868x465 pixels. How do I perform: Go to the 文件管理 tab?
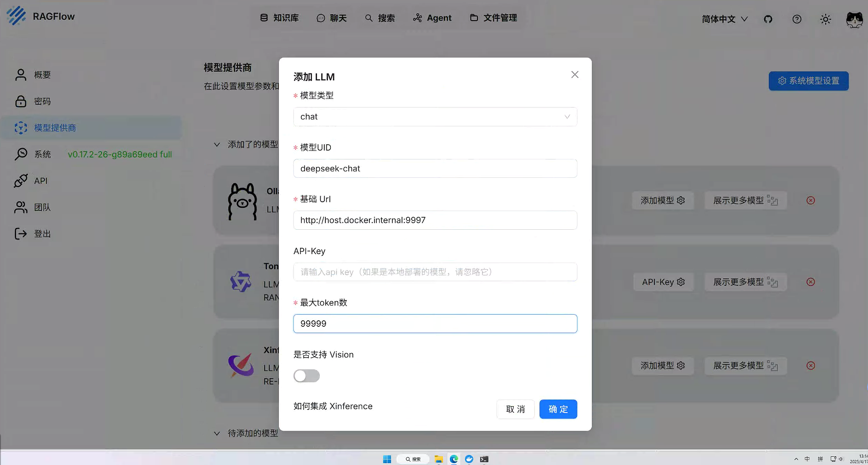(494, 18)
